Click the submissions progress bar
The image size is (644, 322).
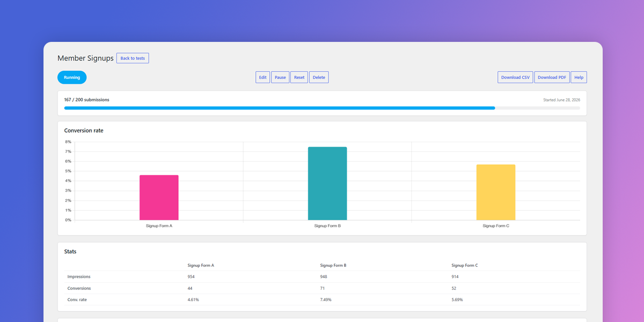pos(322,108)
